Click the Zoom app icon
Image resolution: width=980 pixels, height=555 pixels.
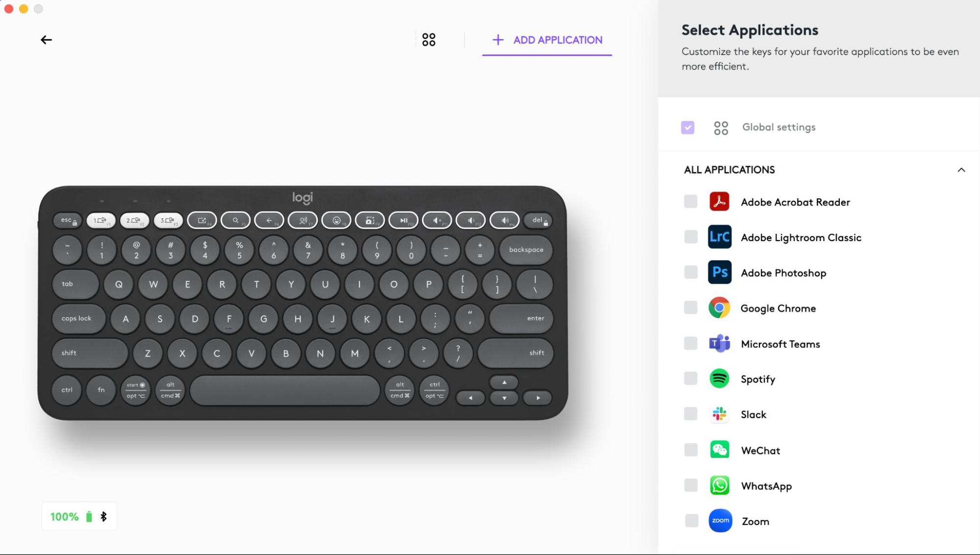[720, 521]
